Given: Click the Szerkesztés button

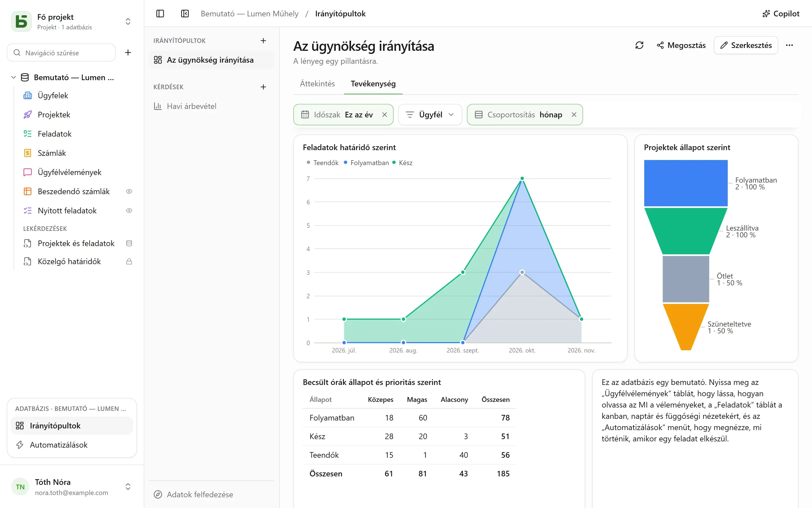Looking at the screenshot, I should [745, 45].
